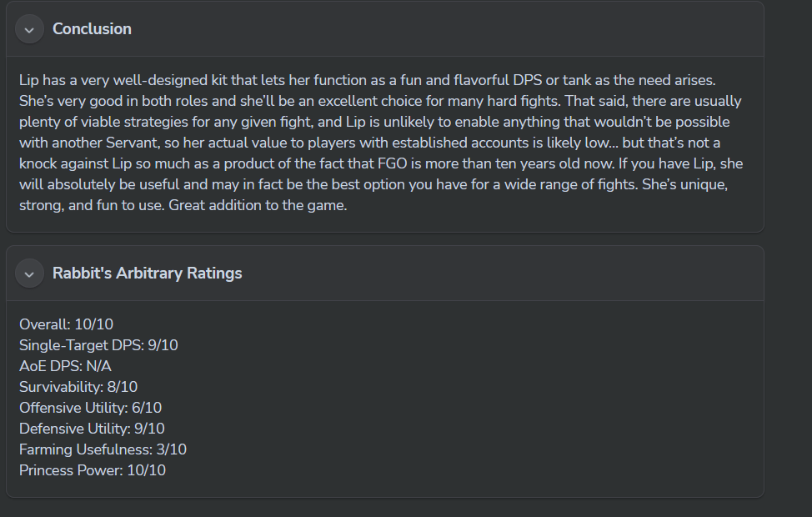Click the Survivability: 8/10 rating
Viewport: 812px width, 517px height.
coord(78,387)
